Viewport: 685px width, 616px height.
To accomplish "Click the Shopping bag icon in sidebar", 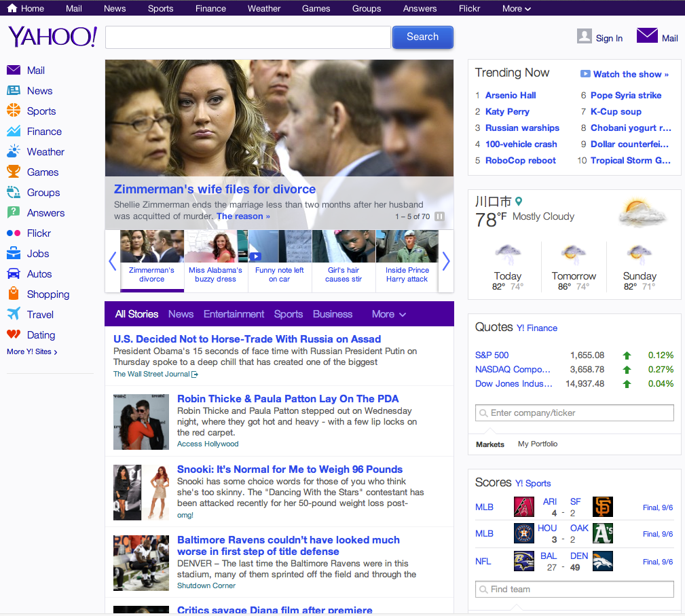I will pyautogui.click(x=14, y=293).
